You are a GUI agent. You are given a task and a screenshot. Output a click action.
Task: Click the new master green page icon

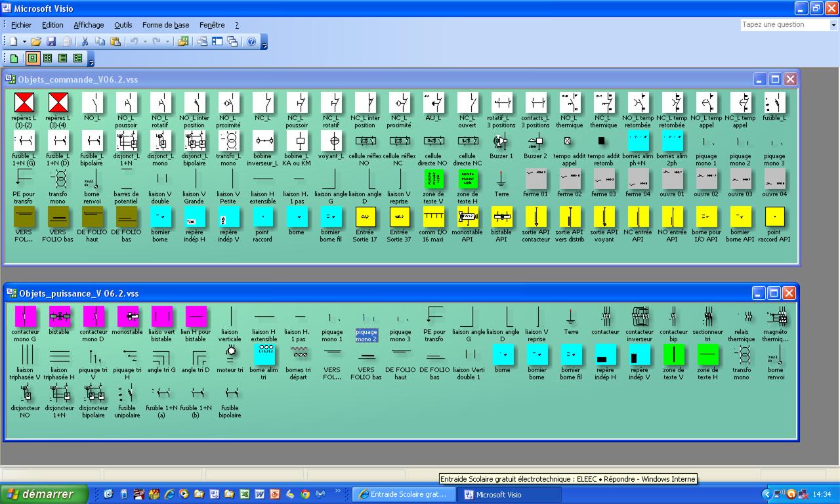click(14, 58)
